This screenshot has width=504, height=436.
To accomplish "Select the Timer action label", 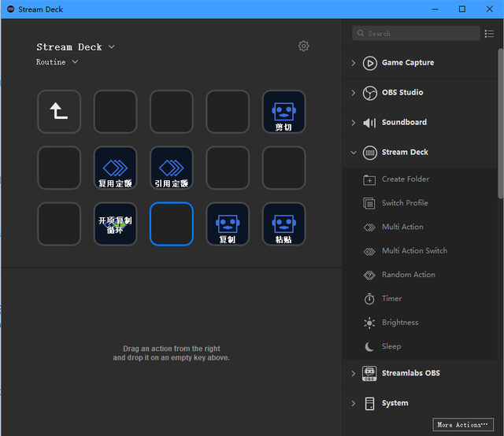I will pos(391,299).
